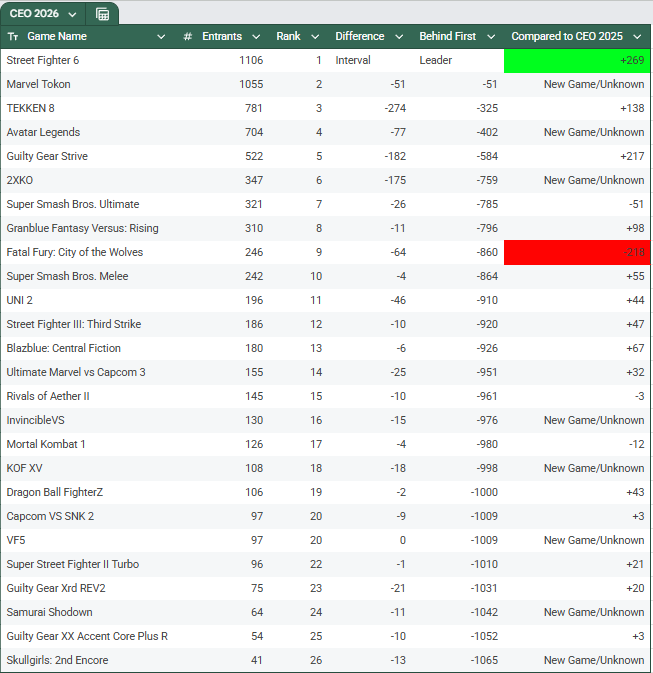
Task: Click the +217 value in Guilty Gear Strive row
Action: click(632, 156)
